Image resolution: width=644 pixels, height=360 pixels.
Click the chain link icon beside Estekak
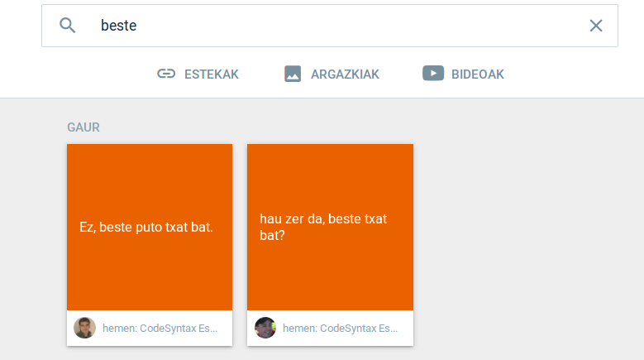(166, 74)
